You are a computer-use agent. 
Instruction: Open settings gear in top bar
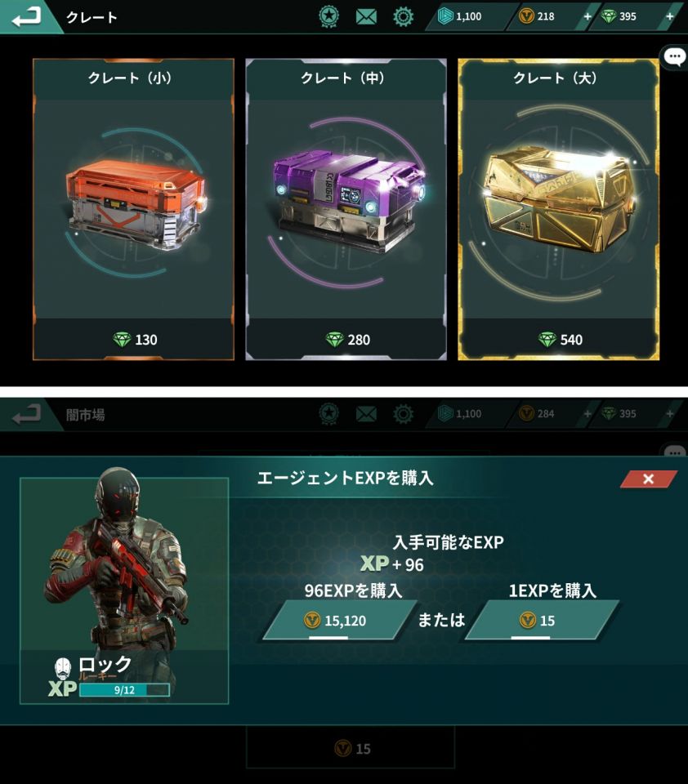point(404,17)
